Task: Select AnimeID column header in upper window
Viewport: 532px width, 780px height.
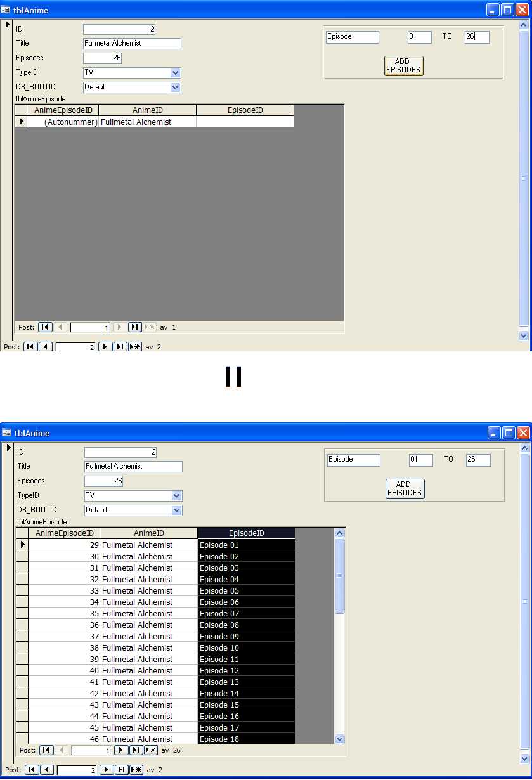Action: (147, 110)
